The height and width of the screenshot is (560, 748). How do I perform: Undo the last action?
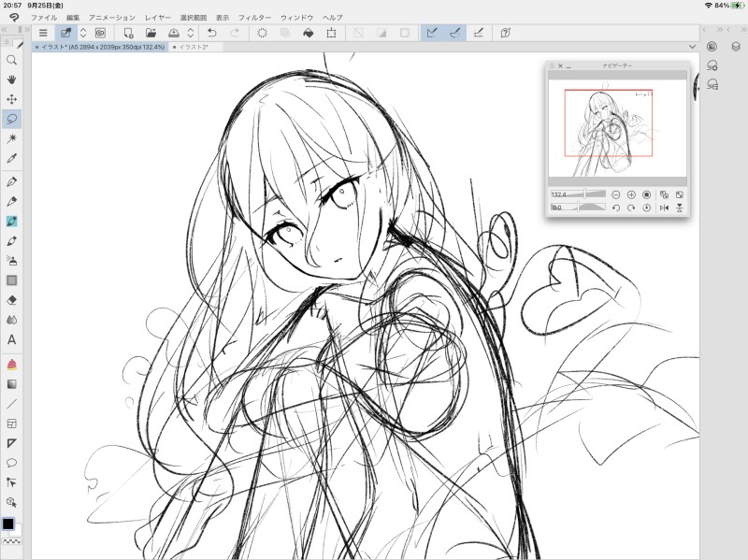pos(212,33)
